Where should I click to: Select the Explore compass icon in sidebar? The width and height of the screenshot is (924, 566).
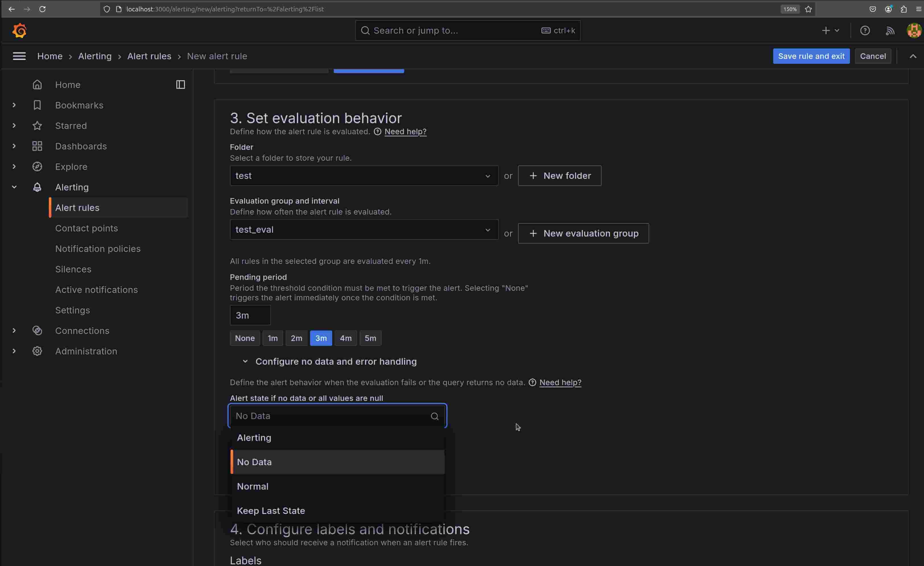point(37,167)
